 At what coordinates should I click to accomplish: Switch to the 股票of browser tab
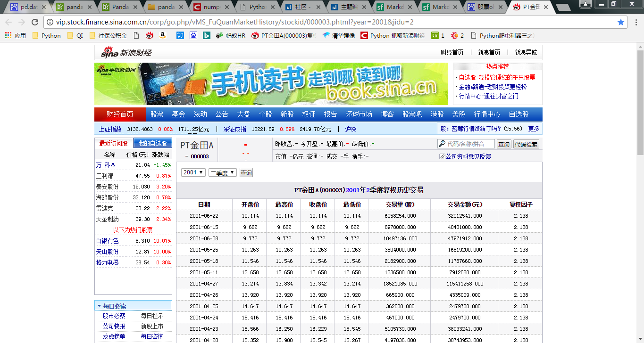485,7
